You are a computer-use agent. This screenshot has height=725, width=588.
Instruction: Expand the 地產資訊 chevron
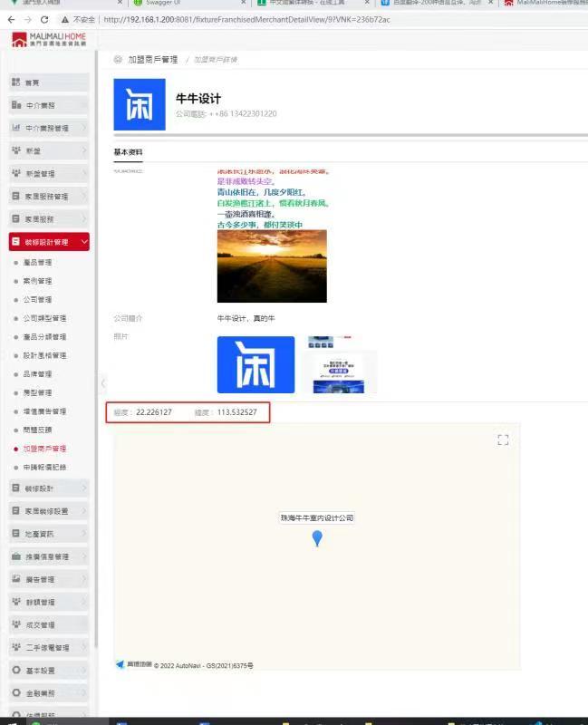tap(84, 533)
